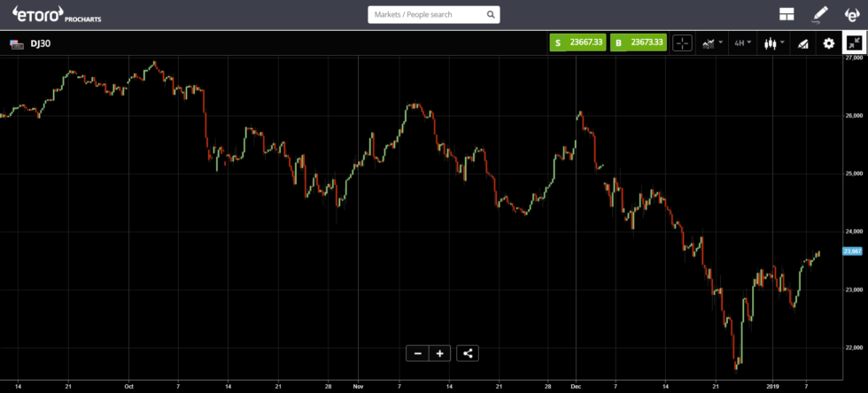Zoom in chart with plus button

pyautogui.click(x=440, y=353)
